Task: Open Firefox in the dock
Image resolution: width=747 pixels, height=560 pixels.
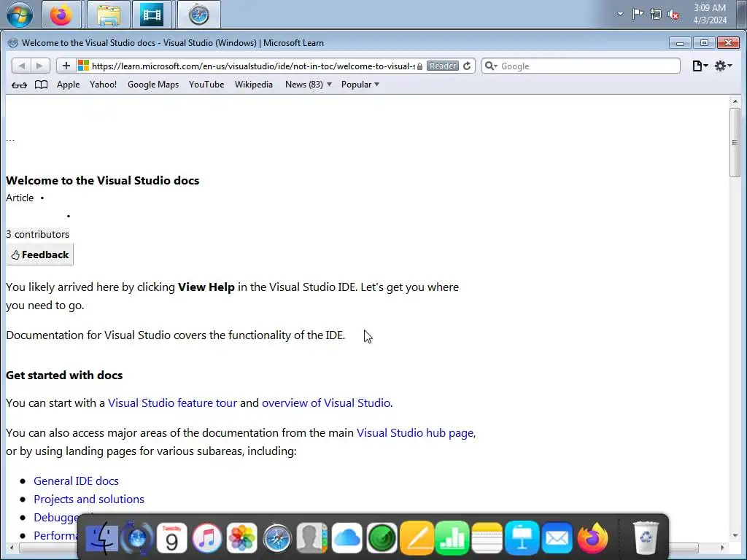Action: [592, 538]
